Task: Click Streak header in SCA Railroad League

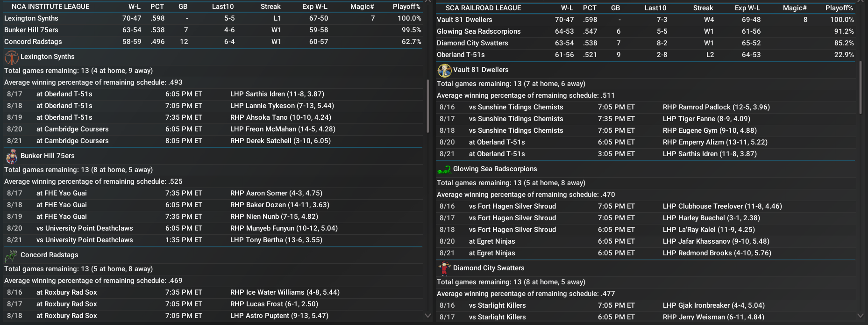Action: coord(703,8)
